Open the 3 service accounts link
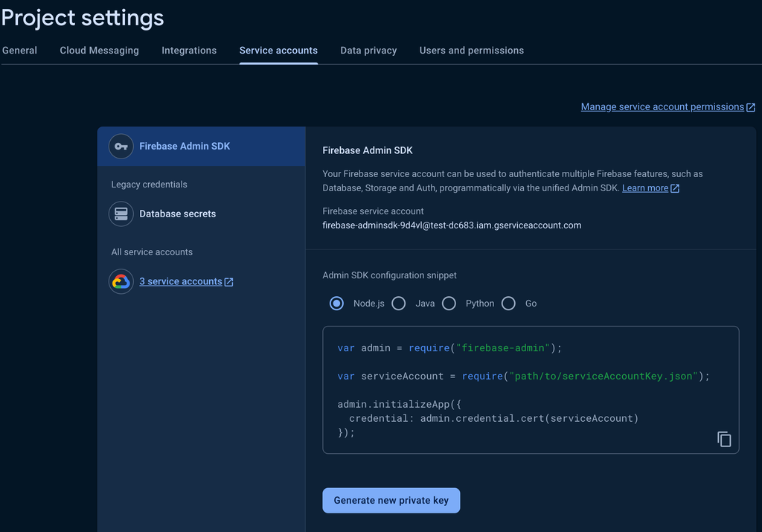Image resolution: width=762 pixels, height=532 pixels. coord(180,281)
